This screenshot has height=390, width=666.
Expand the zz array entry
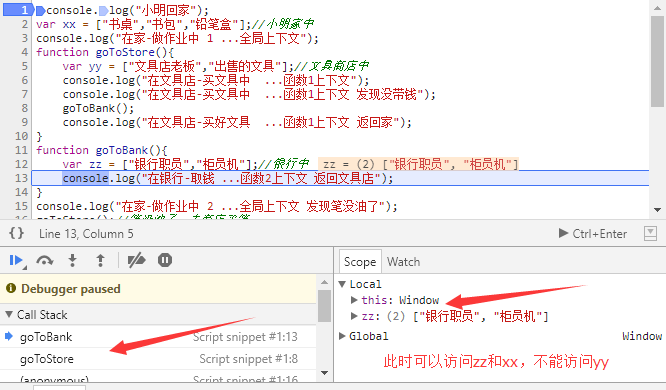354,316
